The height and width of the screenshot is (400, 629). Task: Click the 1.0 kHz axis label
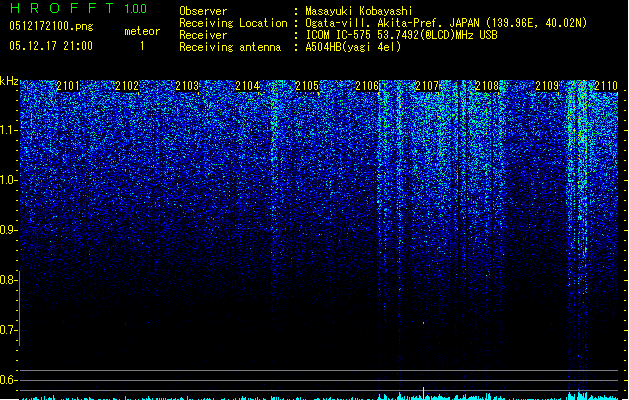[x=7, y=180]
